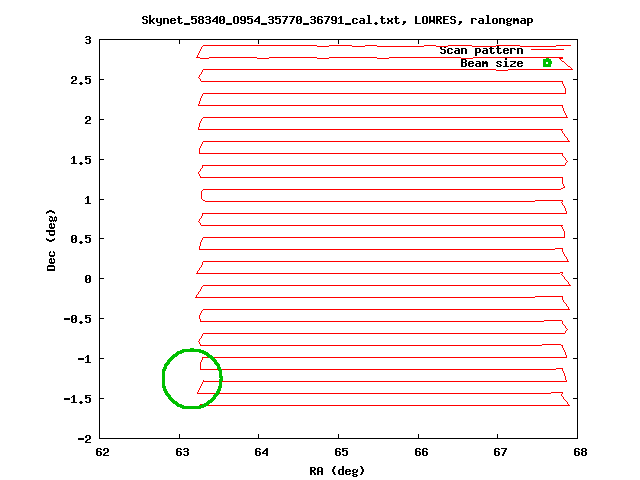Click the RA tick label 67
Screen dimensions: 640x480
500,452
